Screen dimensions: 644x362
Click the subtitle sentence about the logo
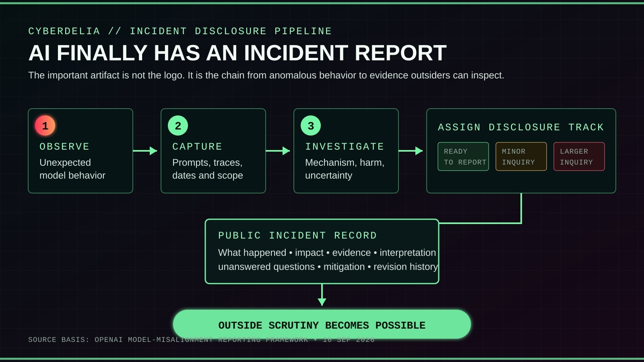pyautogui.click(x=266, y=75)
